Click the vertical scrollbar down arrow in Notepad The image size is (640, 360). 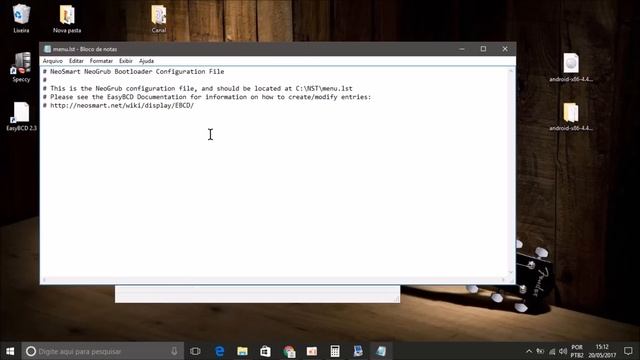click(511, 273)
